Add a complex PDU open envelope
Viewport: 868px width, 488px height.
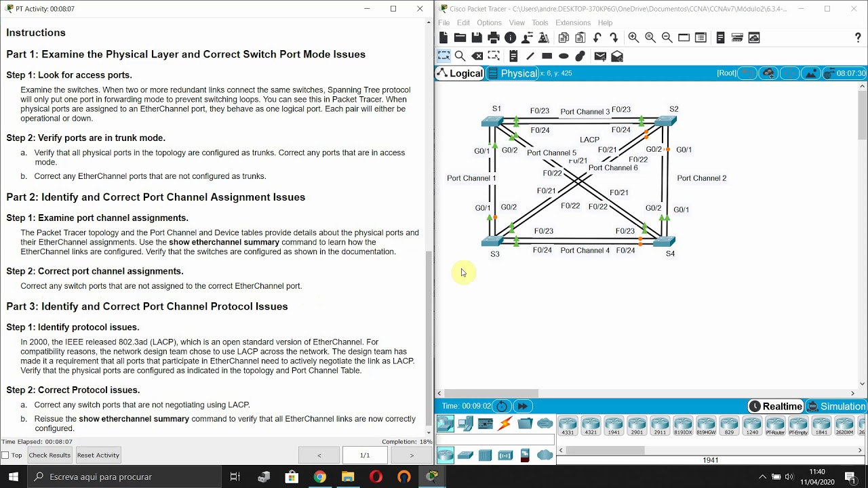click(617, 56)
